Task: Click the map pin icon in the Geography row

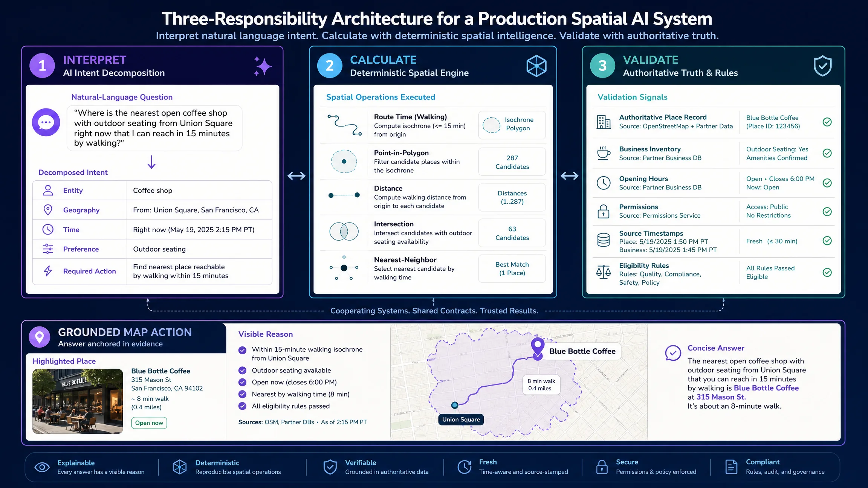Action: click(48, 210)
